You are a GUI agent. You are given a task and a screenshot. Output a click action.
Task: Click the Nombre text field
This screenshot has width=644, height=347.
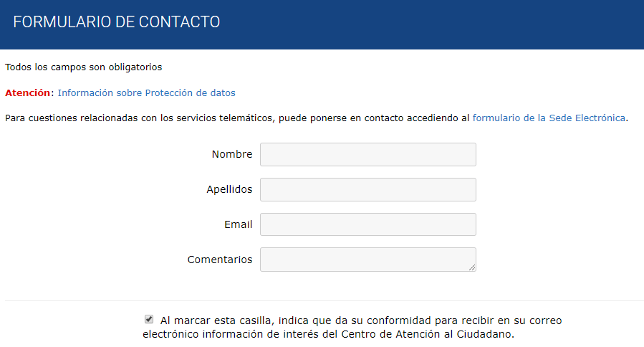367,154
